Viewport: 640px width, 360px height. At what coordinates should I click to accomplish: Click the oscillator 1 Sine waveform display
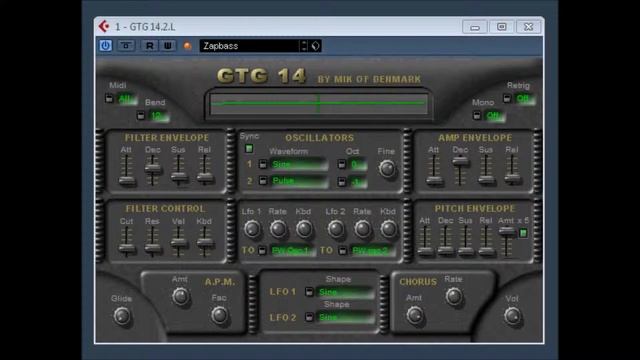(299, 164)
